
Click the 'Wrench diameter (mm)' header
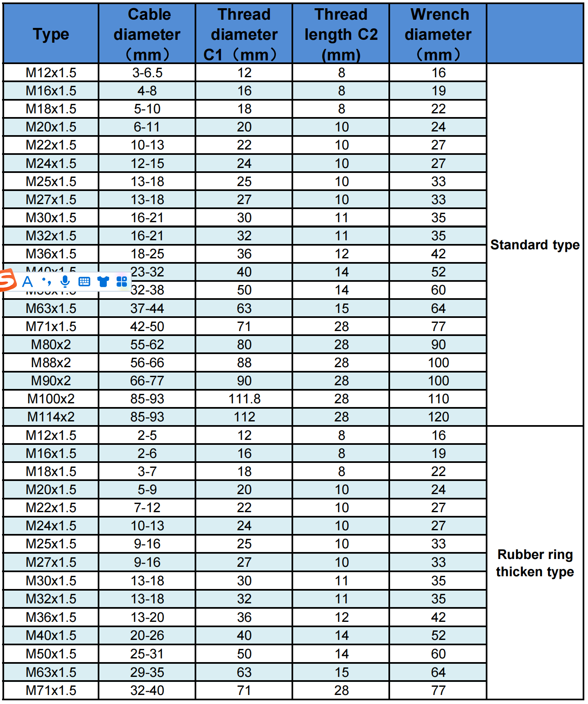pos(438,34)
